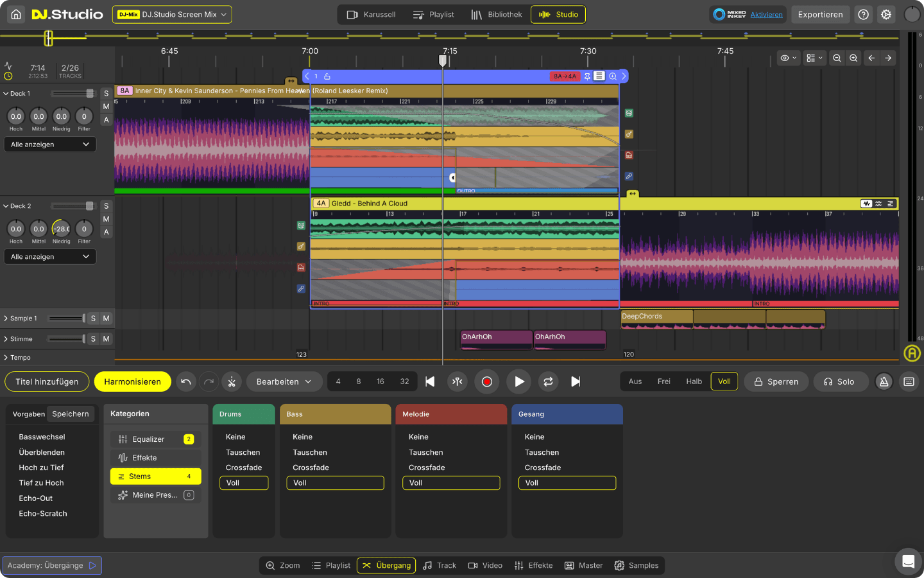The width and height of the screenshot is (924, 578).
Task: Open the Playlist view in top bar
Action: click(434, 14)
